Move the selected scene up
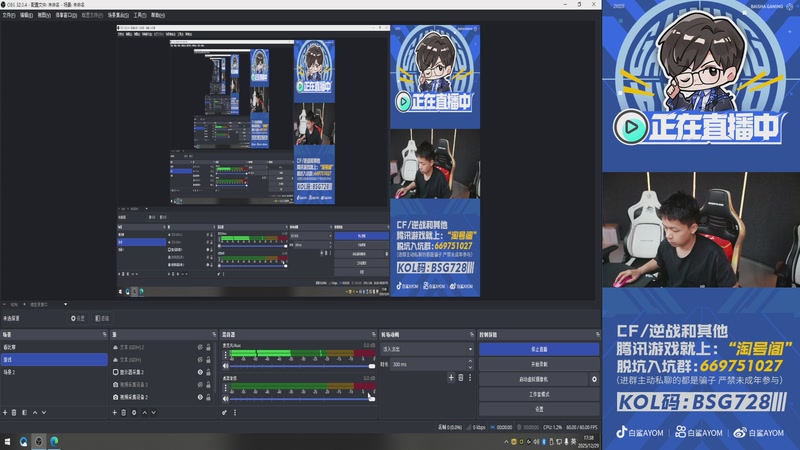 [35, 412]
